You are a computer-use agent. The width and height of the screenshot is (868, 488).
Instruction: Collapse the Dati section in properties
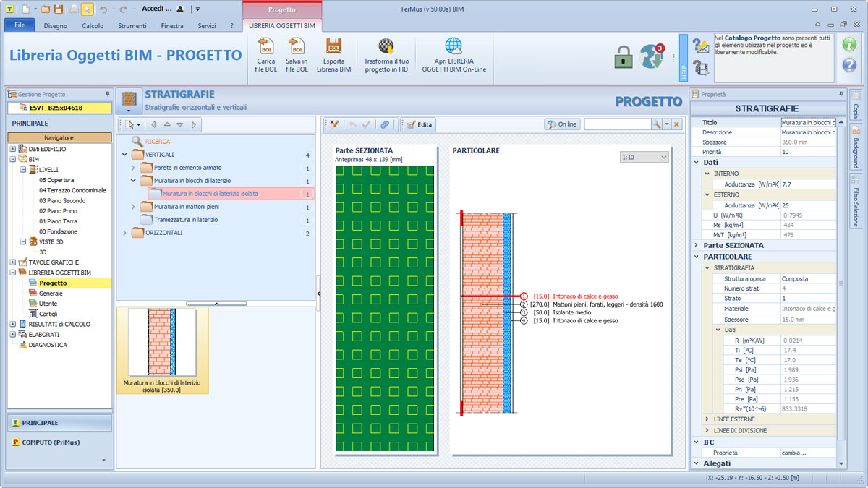[x=697, y=163]
